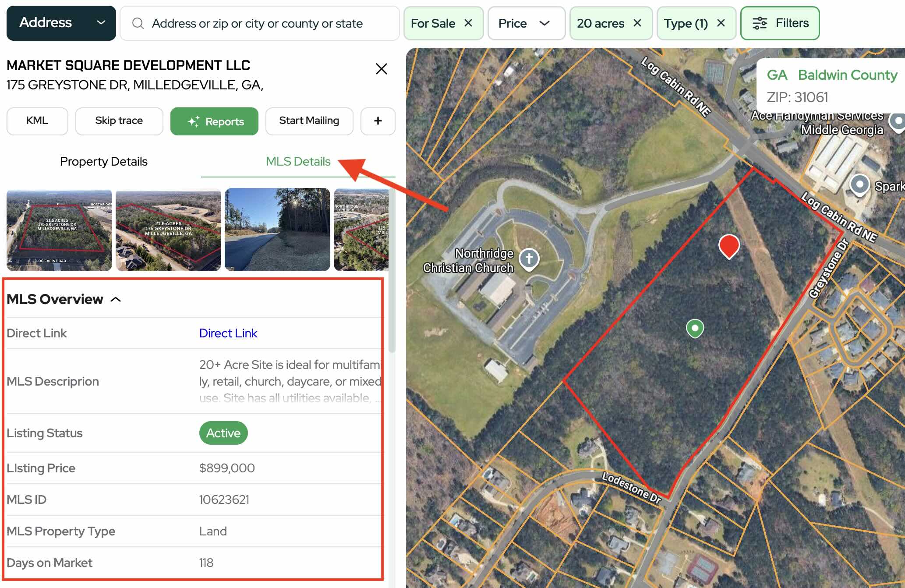
Task: Remove the For Sale filter chip
Action: pyautogui.click(x=468, y=23)
